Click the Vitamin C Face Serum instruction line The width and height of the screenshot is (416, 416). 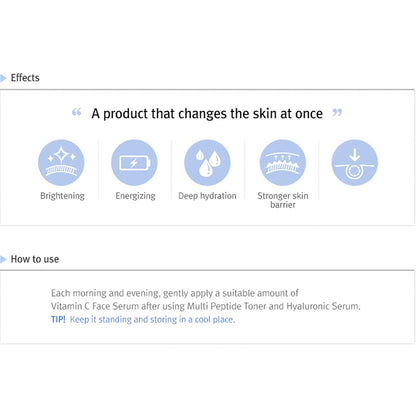pyautogui.click(x=206, y=306)
